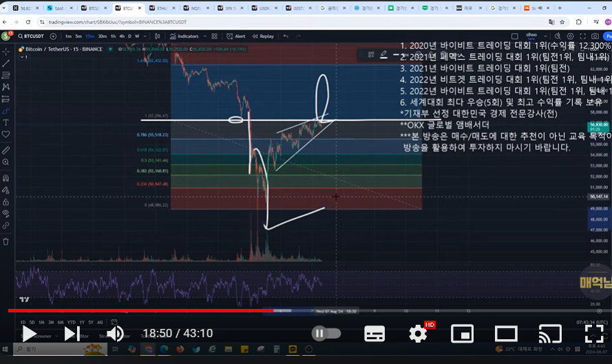Turn on subtitles/closed captions
Viewport: 612px width, 364px height.
coord(374,334)
